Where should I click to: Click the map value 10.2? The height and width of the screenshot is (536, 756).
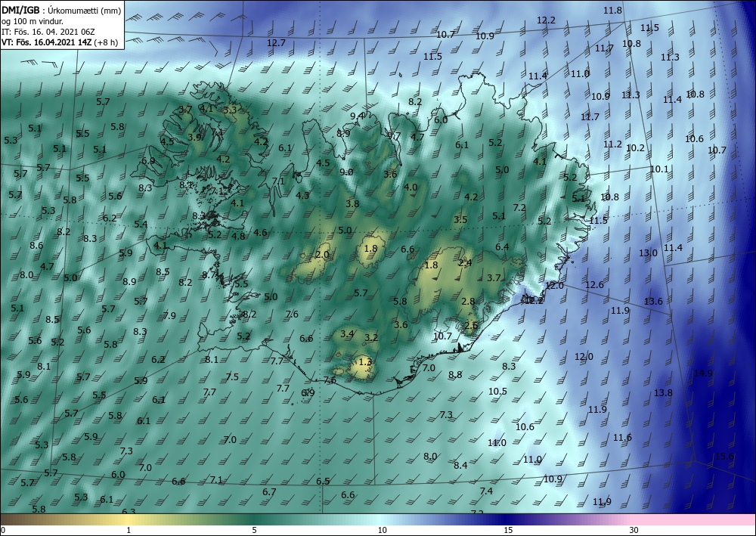click(636, 148)
